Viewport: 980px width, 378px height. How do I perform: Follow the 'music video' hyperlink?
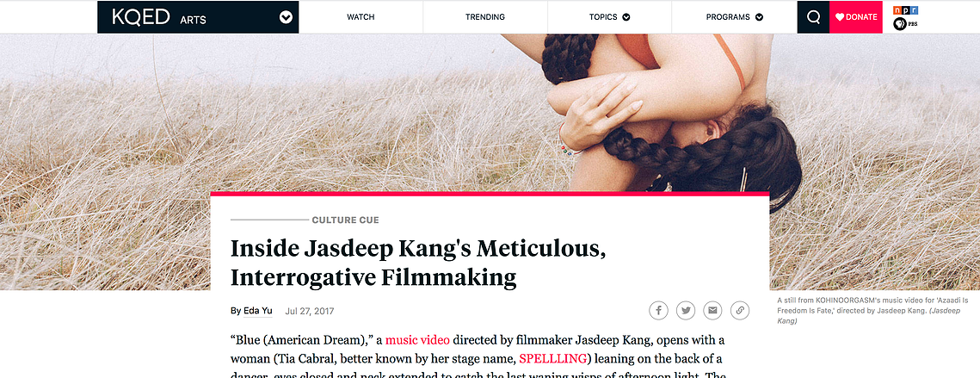(417, 340)
